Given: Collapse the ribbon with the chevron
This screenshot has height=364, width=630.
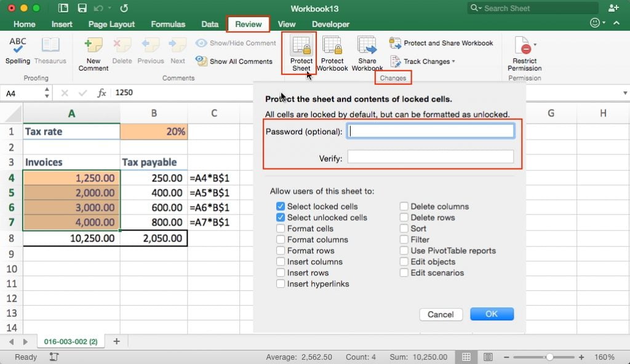Looking at the screenshot, I should pyautogui.click(x=616, y=23).
